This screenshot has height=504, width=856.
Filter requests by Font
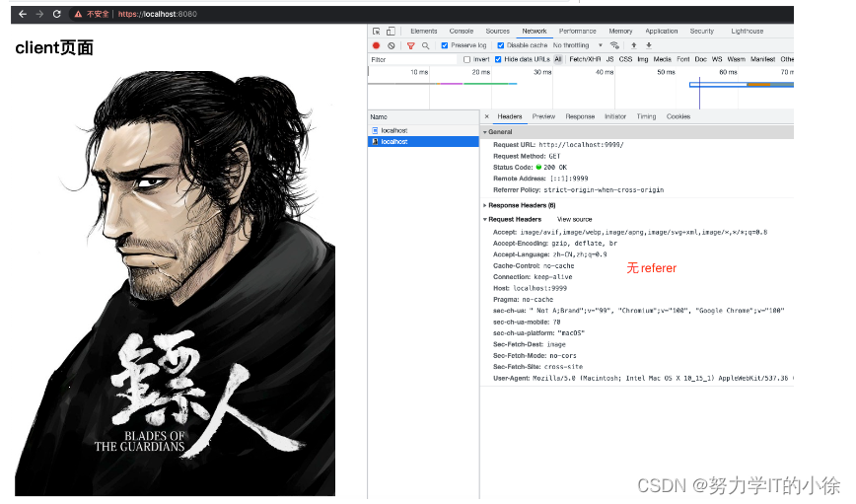click(683, 59)
